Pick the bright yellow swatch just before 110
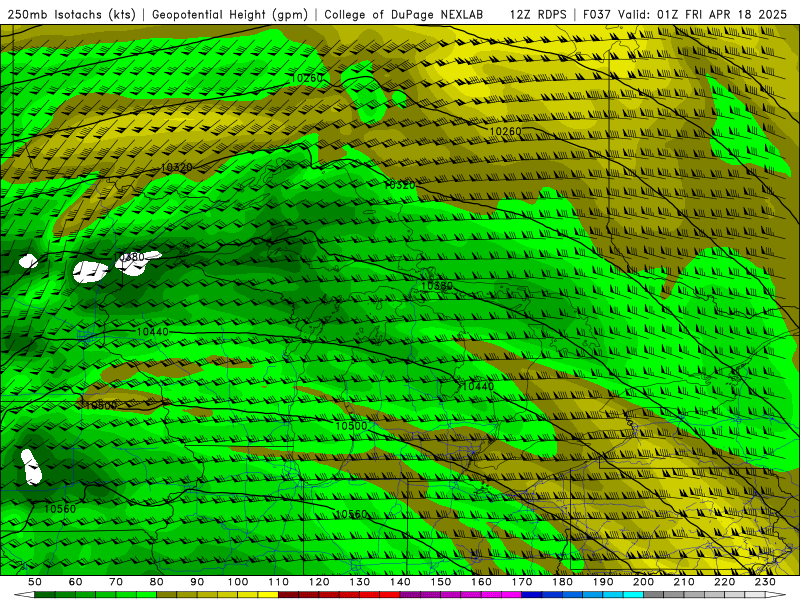Image resolution: width=800 pixels, height=600 pixels. (268, 595)
